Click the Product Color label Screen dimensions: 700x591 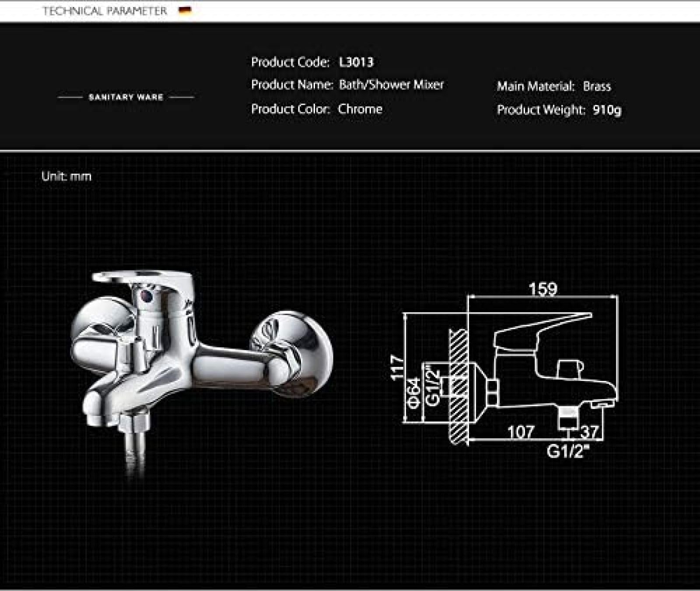[x=290, y=109]
